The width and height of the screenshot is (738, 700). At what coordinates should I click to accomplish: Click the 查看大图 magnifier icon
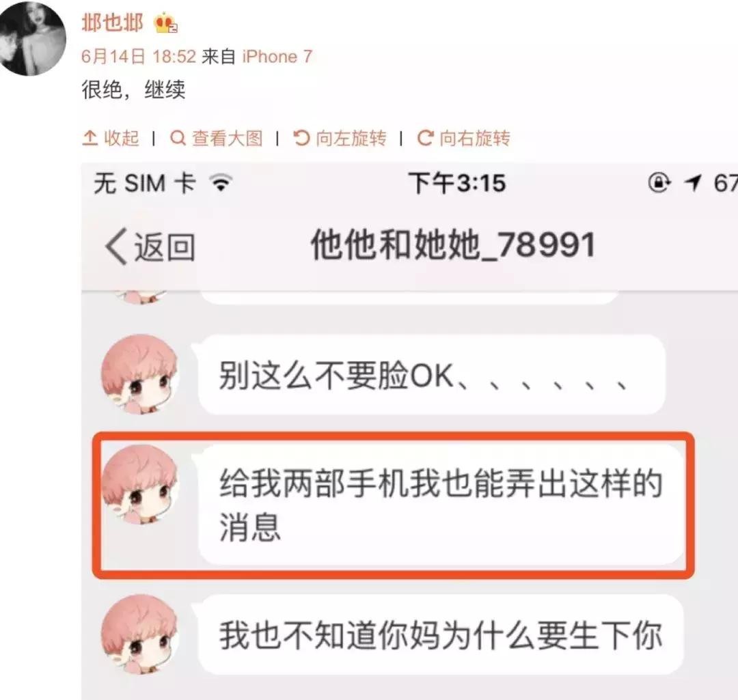[178, 138]
